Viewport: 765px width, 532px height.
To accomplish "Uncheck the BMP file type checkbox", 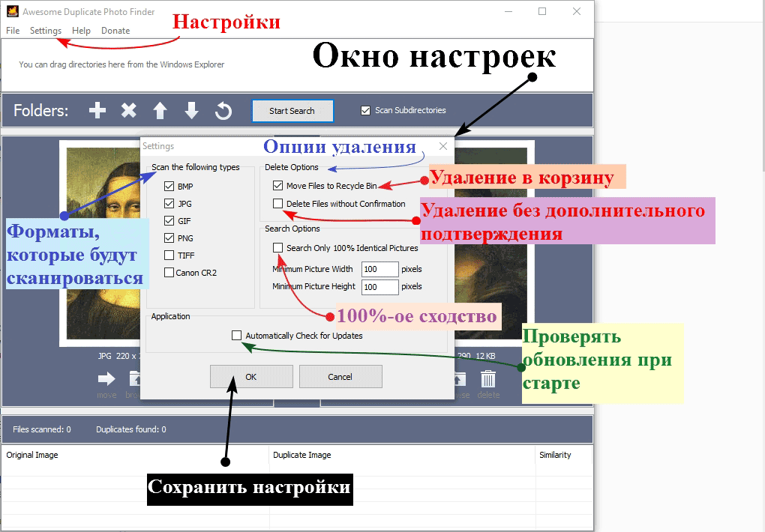I will (x=169, y=186).
